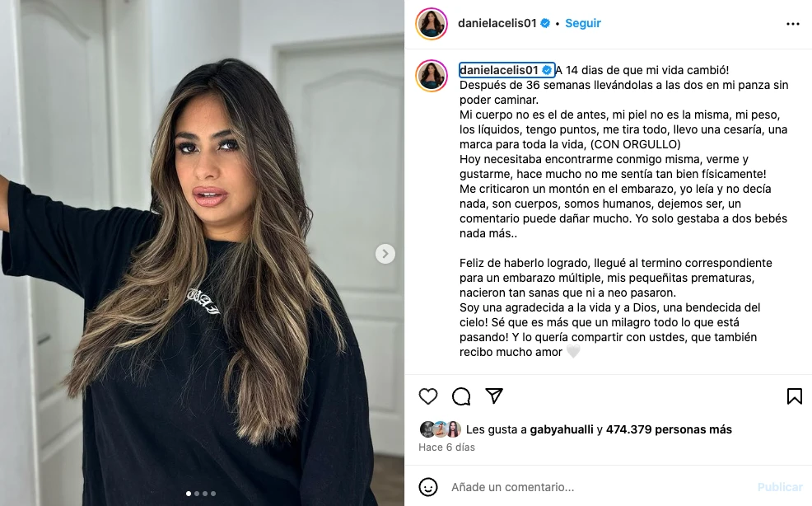Open danielacelis01 username in caption
The height and width of the screenshot is (506, 812).
(x=499, y=70)
